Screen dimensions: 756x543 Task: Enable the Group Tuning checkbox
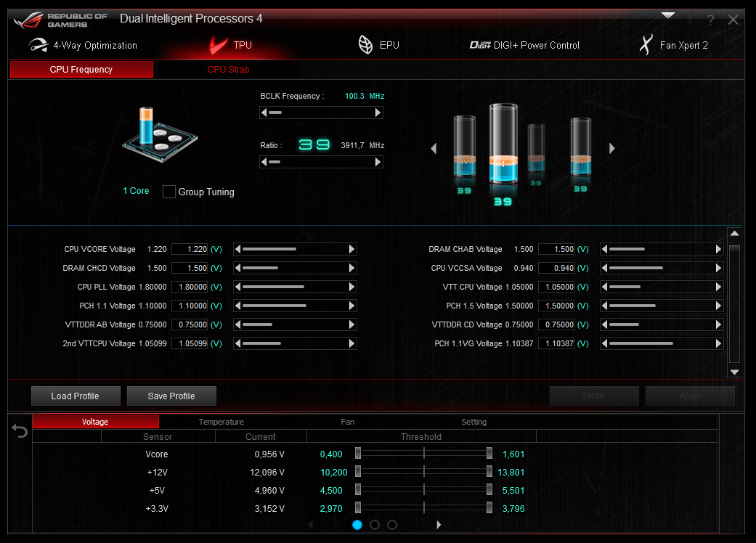[x=168, y=192]
